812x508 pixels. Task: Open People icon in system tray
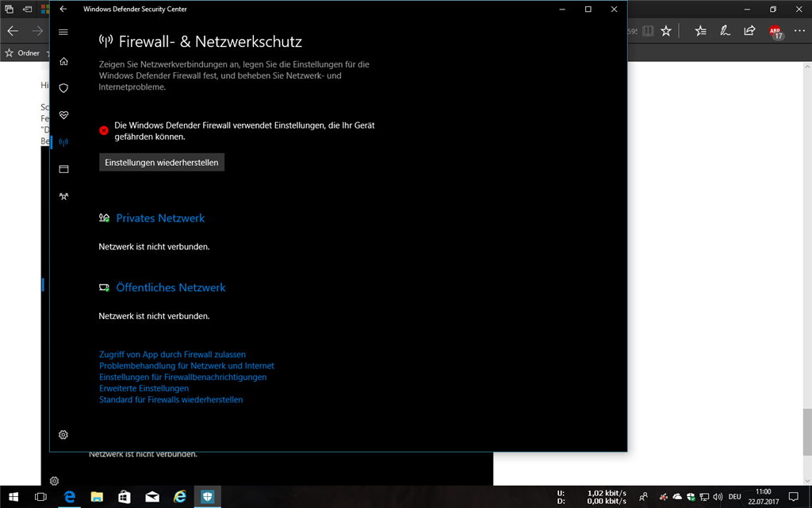(x=643, y=497)
